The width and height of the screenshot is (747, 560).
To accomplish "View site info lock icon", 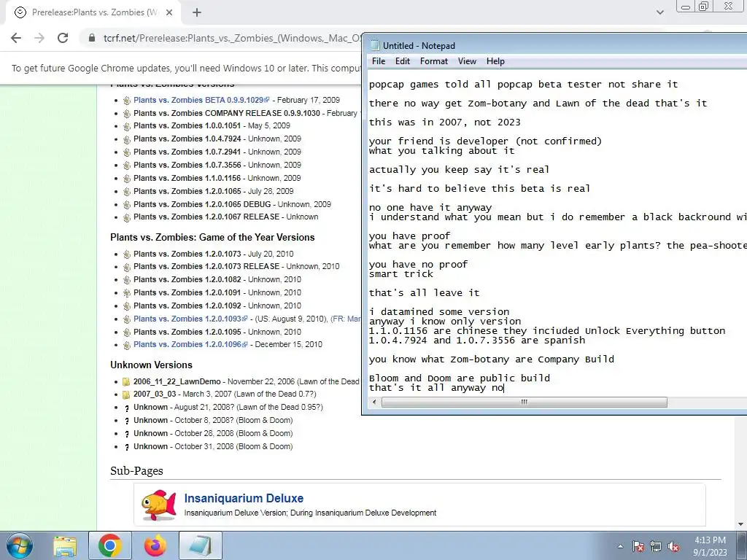I will coord(92,38).
